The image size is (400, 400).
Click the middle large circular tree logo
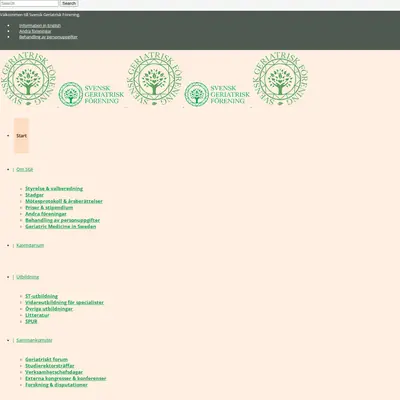pyautogui.click(x=154, y=79)
